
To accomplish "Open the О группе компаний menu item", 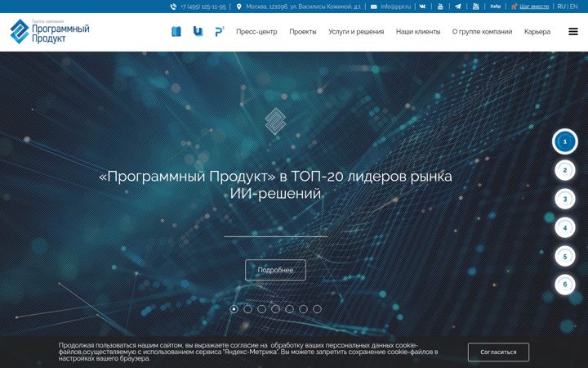I will tap(482, 32).
